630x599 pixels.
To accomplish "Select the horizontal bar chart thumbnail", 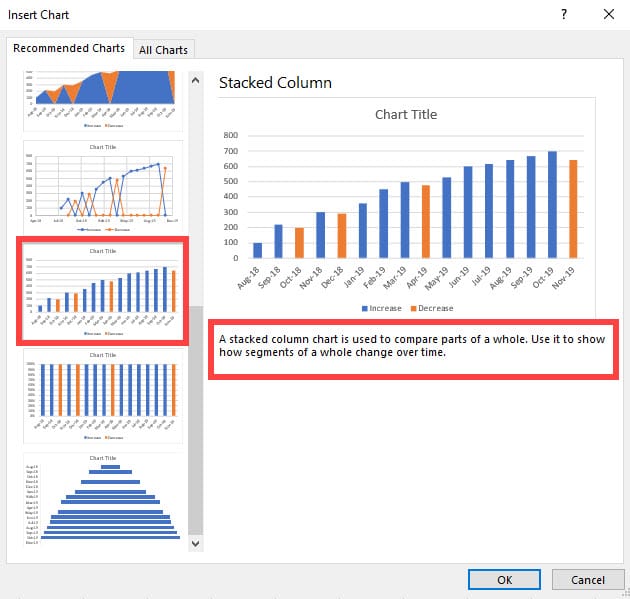I will [x=100, y=500].
